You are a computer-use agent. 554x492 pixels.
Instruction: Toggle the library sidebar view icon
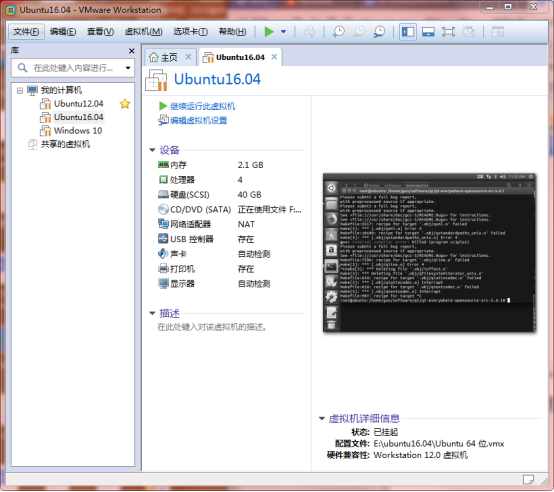point(407,32)
